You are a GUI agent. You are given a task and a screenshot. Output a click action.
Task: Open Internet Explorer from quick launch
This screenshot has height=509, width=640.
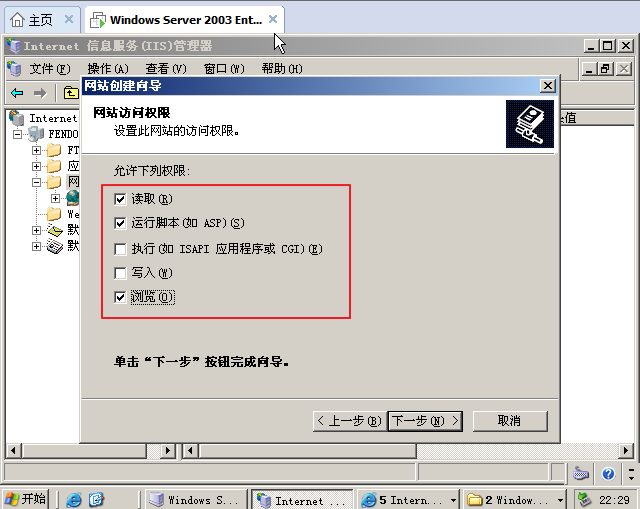(74, 500)
